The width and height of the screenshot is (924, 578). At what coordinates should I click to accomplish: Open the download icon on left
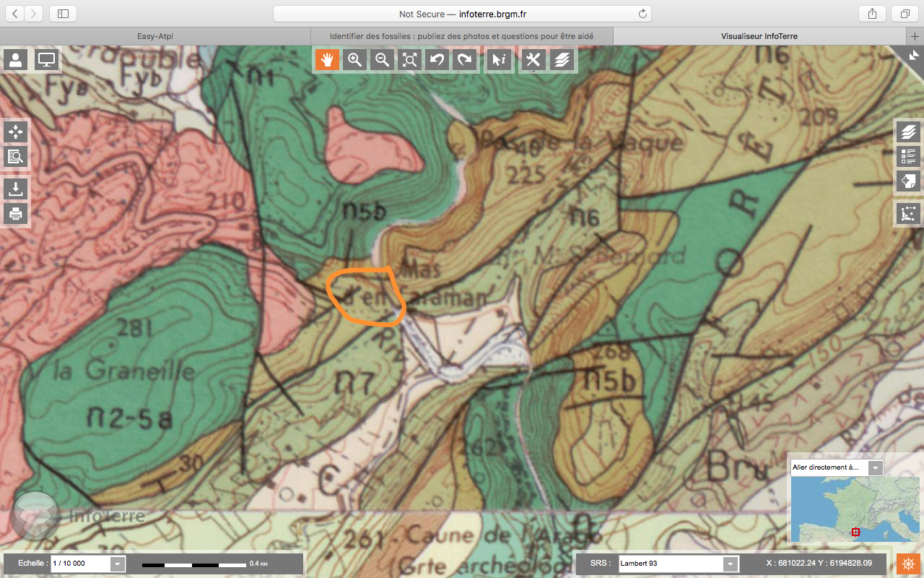click(16, 189)
